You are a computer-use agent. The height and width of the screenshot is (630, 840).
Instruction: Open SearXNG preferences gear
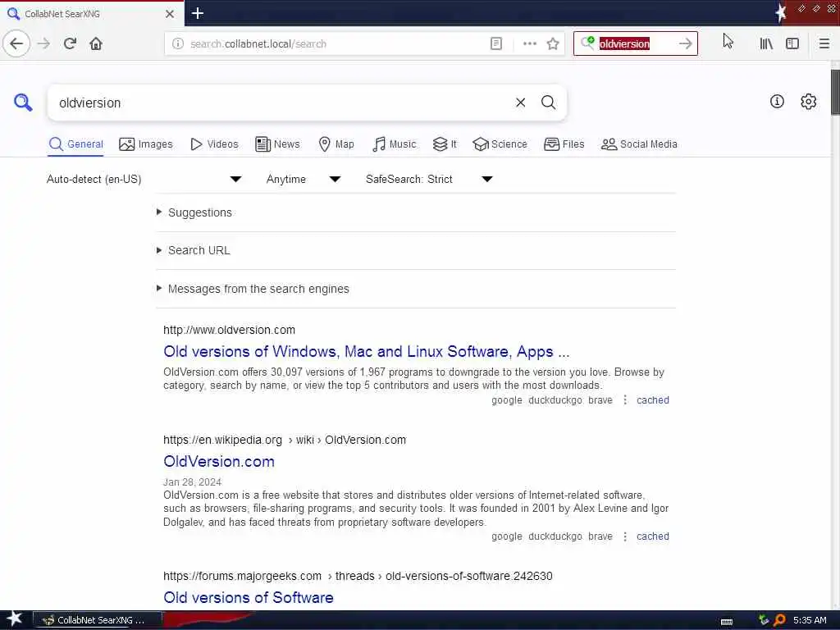(x=808, y=101)
